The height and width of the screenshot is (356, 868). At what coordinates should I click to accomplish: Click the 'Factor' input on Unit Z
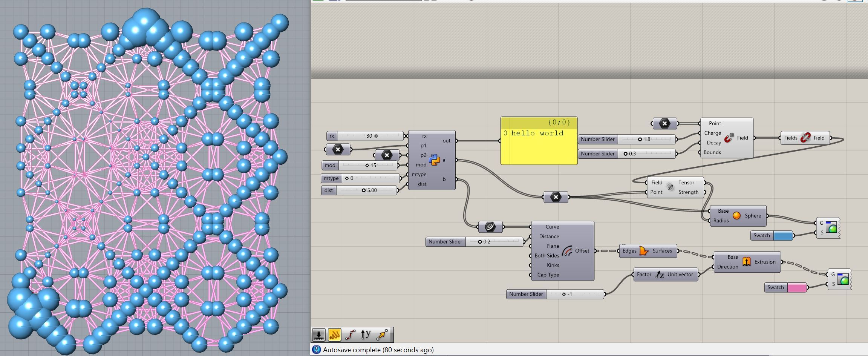(644, 275)
